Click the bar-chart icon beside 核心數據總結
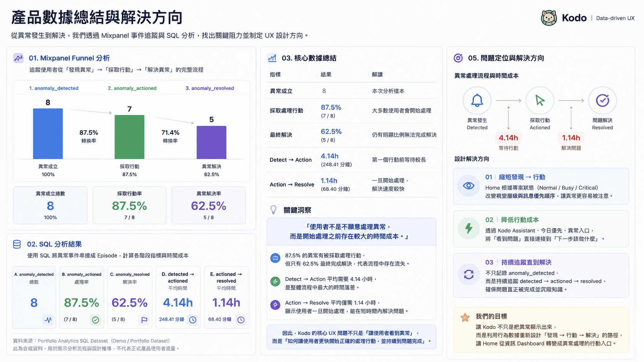 [x=272, y=58]
